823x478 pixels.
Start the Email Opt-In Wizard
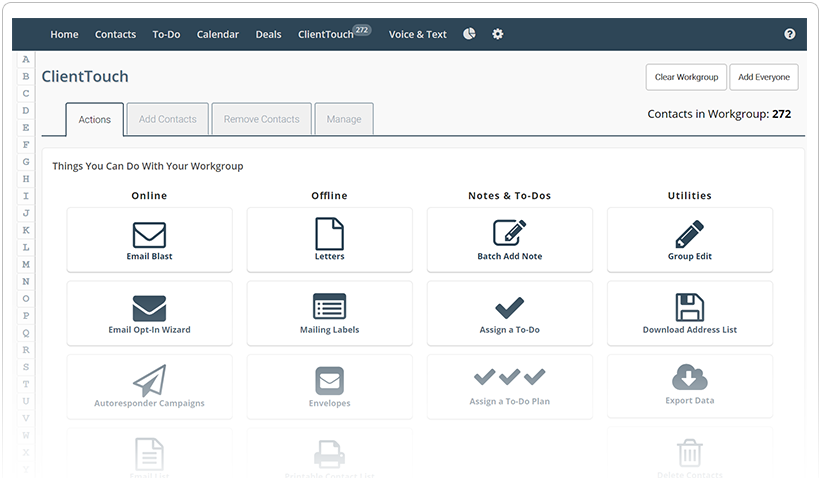click(149, 308)
